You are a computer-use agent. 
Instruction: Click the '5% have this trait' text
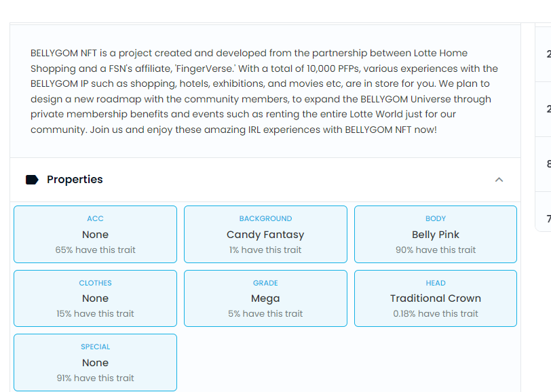click(265, 314)
